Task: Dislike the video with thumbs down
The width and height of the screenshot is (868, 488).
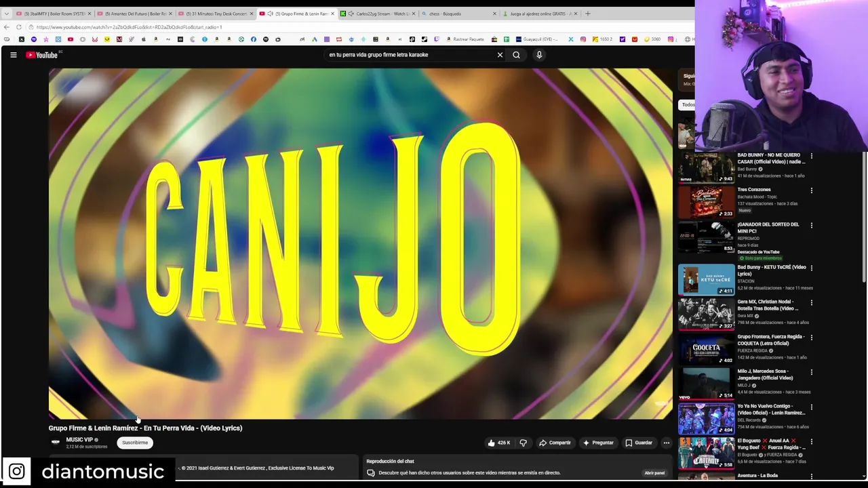Action: tap(523, 443)
